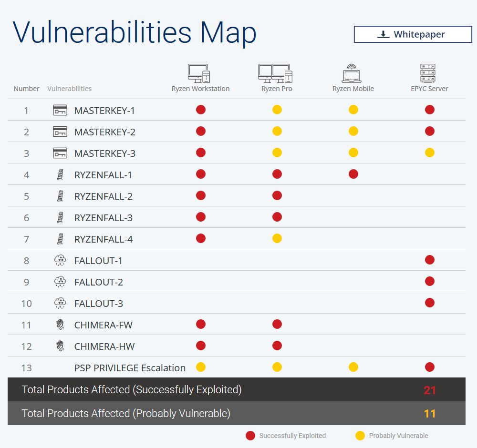Click the RYZENFALL-4 tower icon
Viewport: 477px width, 448px height.
click(x=60, y=239)
